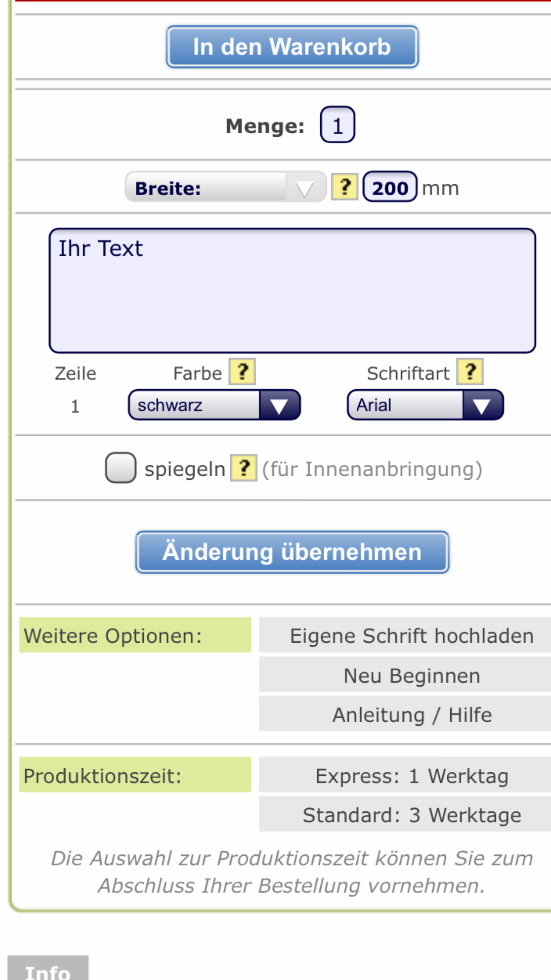Click the Änderung übernehmen button
The image size is (551, 980).
tap(292, 552)
